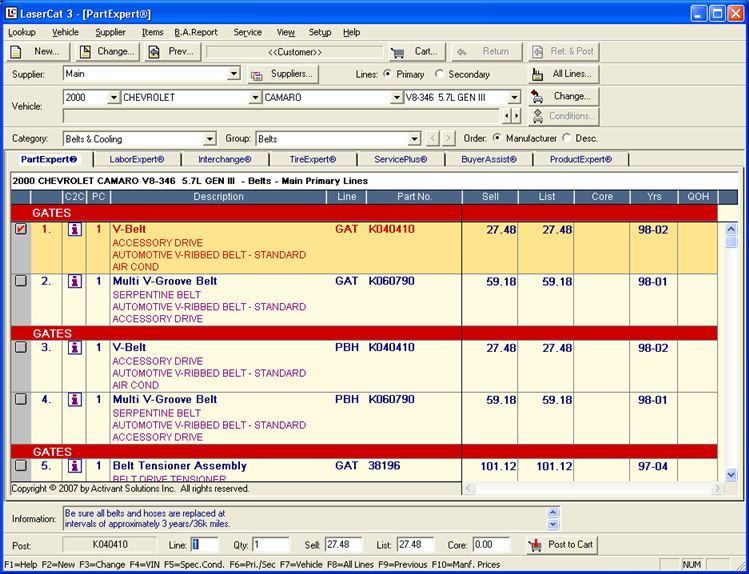Screen dimensions: 749x574
Task: Click the Prev toolbar button
Action: pos(172,52)
